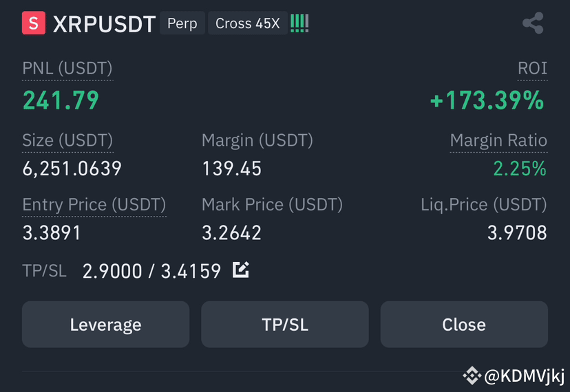Tap the green ADL indicator bars

coord(299,23)
